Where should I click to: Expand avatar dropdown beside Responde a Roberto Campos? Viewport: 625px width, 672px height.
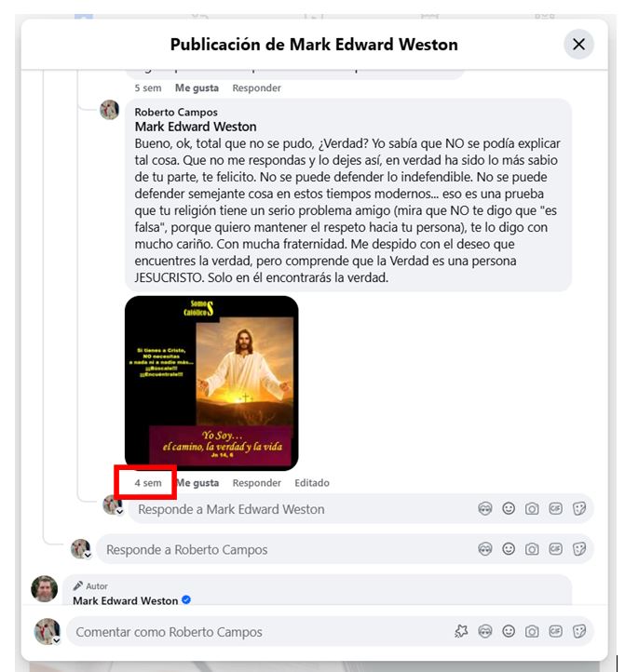click(x=88, y=556)
